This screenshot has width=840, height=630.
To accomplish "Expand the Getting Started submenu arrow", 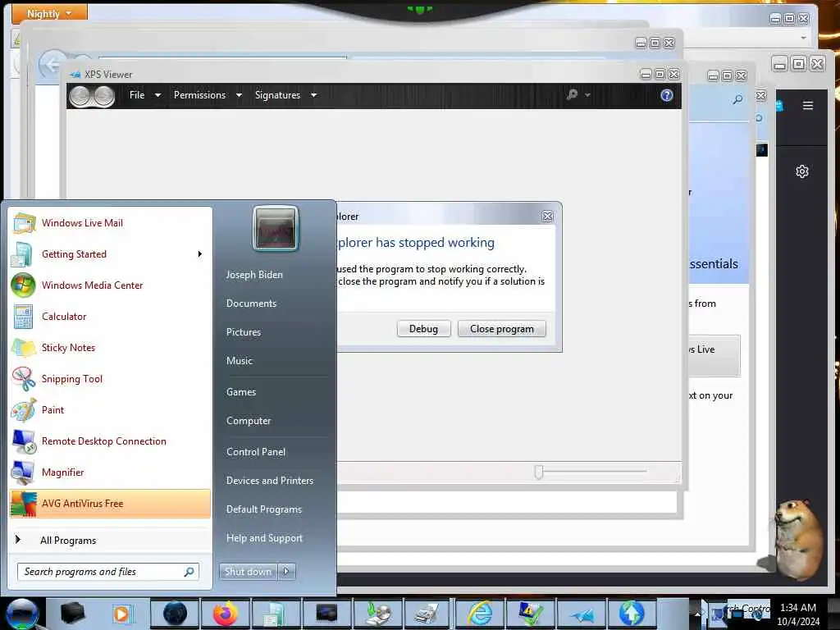I will coord(200,254).
